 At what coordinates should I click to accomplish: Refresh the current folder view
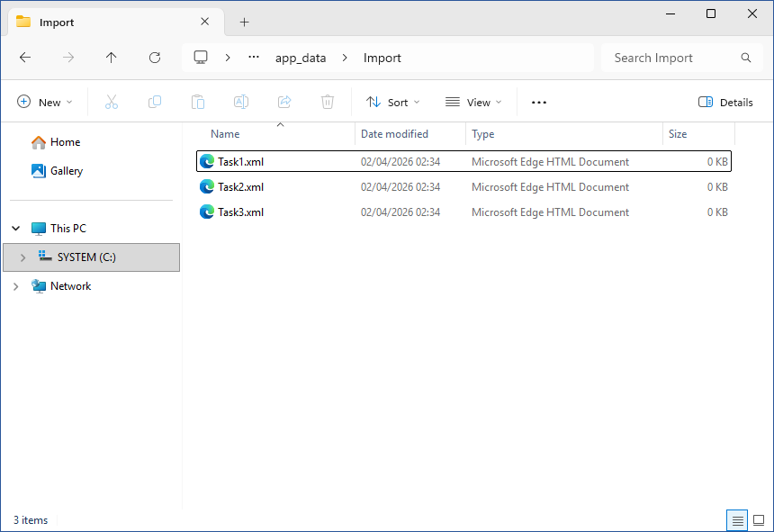coord(155,58)
